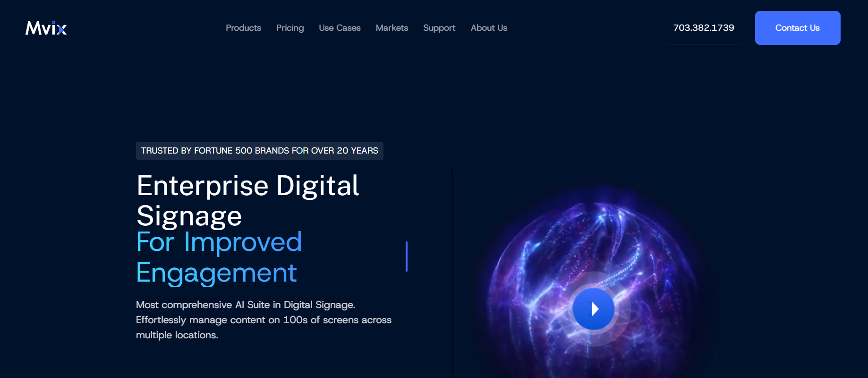
Task: Click the Contact Us button
Action: tap(798, 28)
